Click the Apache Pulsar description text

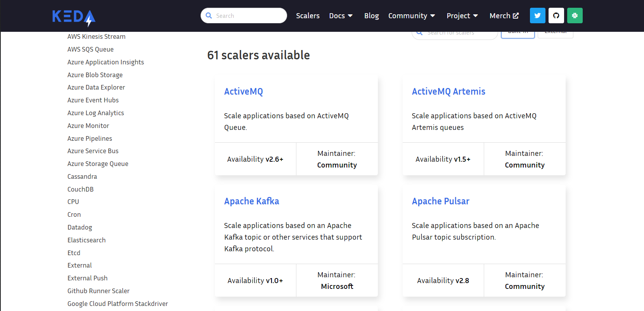(475, 231)
